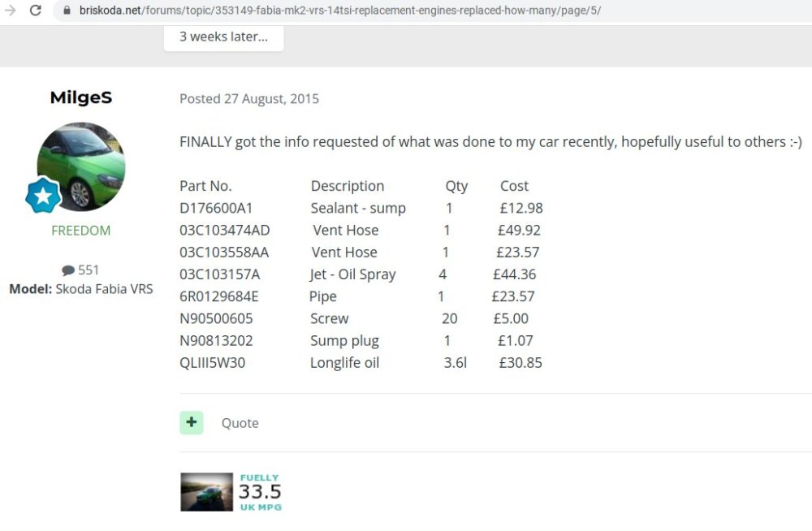
Task: View site security via the padlock icon
Action: point(67,10)
